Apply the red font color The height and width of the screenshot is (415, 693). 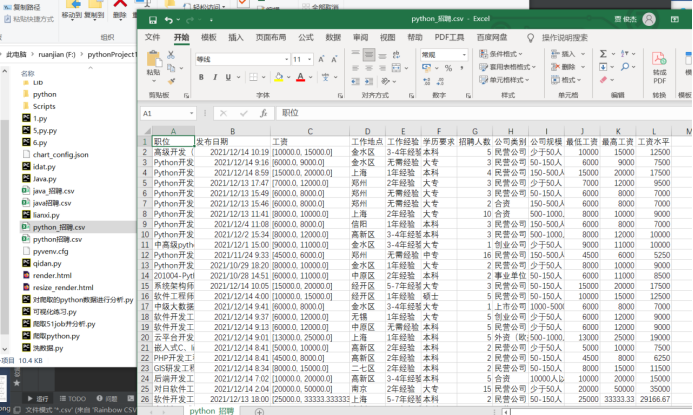(x=301, y=77)
